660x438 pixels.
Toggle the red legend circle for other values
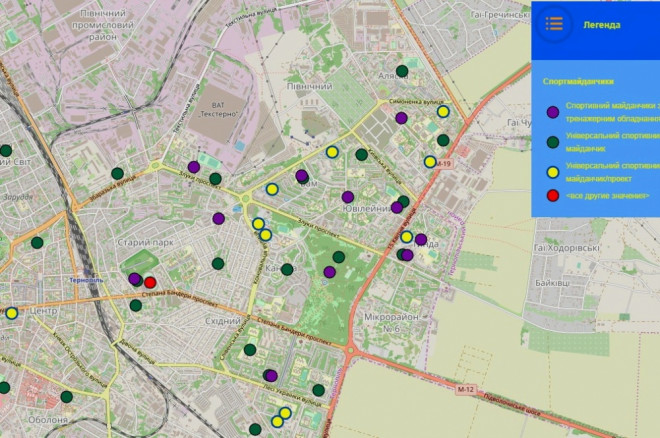click(553, 195)
